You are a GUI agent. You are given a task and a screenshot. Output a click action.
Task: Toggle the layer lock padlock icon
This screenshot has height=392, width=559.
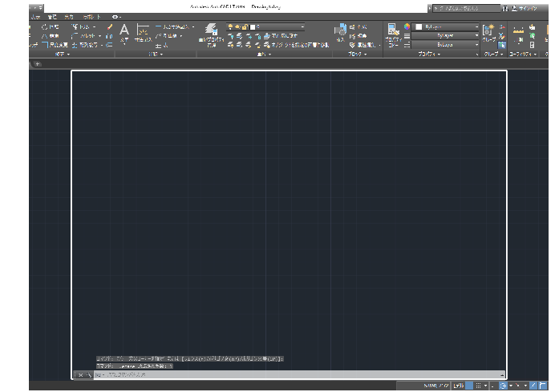245,26
